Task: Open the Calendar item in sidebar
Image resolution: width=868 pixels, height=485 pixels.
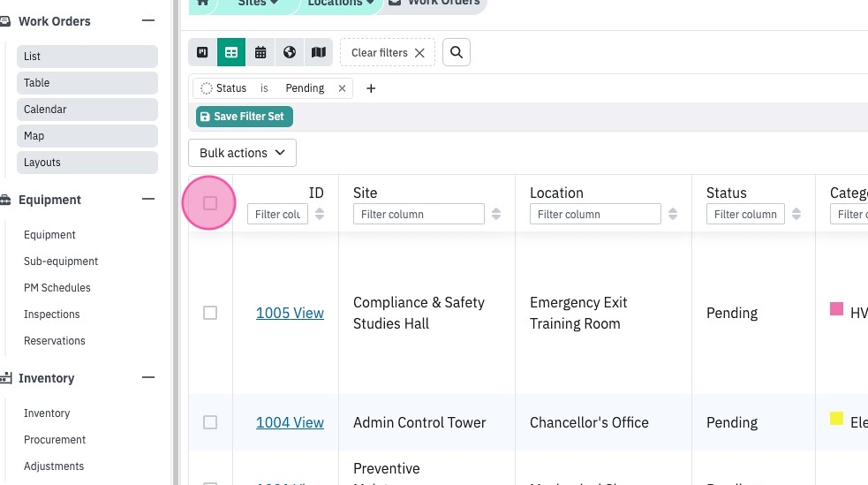Action: 87,110
